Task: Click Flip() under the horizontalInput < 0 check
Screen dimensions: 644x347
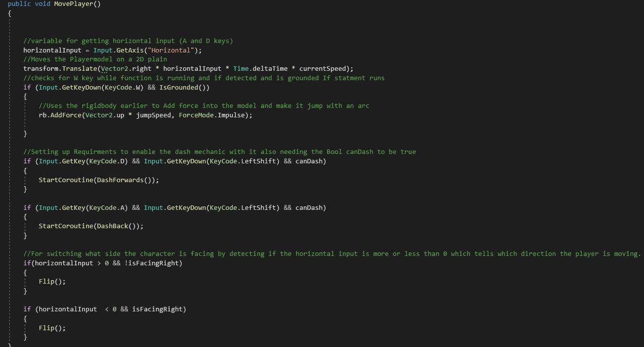Action: pos(52,328)
